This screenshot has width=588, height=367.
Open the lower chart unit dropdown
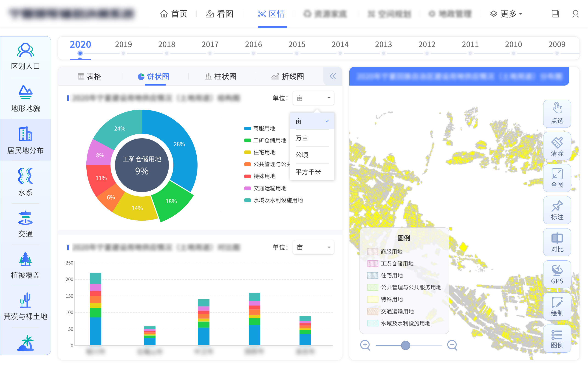[x=313, y=247]
